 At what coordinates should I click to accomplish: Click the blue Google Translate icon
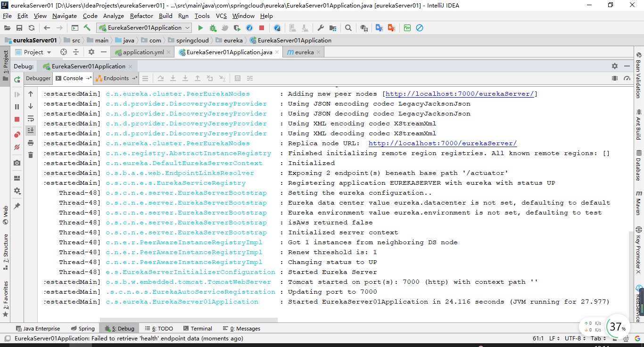[379, 28]
